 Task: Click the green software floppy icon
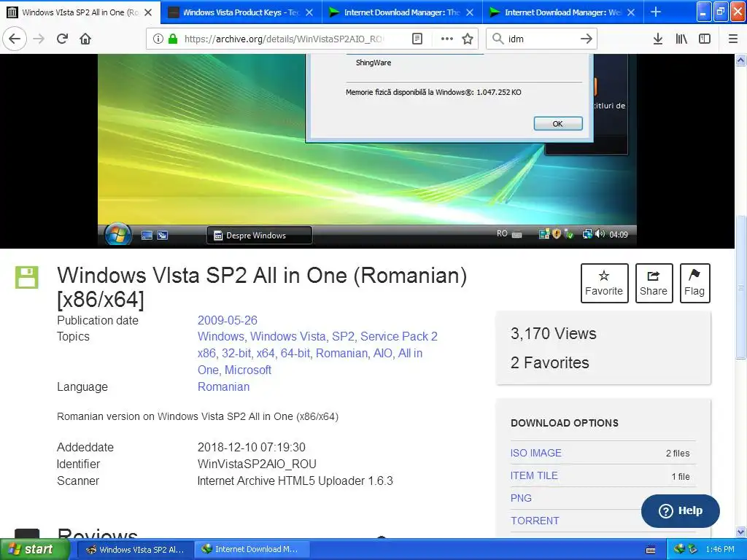tap(27, 277)
